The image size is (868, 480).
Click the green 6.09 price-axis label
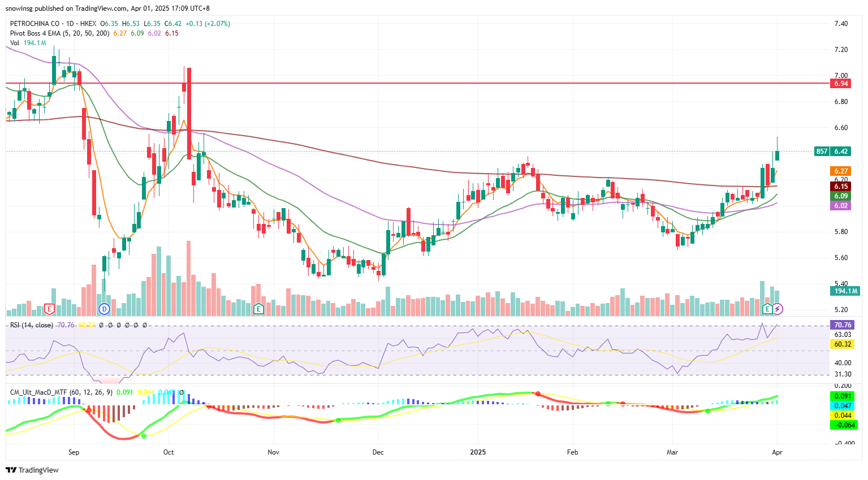click(x=841, y=196)
